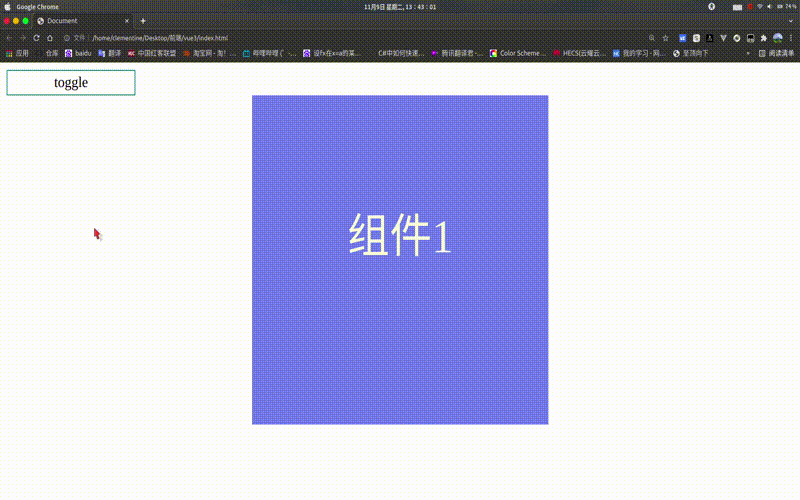800x500 pixels.
Task: Click the date and time clock
Action: coord(400,7)
